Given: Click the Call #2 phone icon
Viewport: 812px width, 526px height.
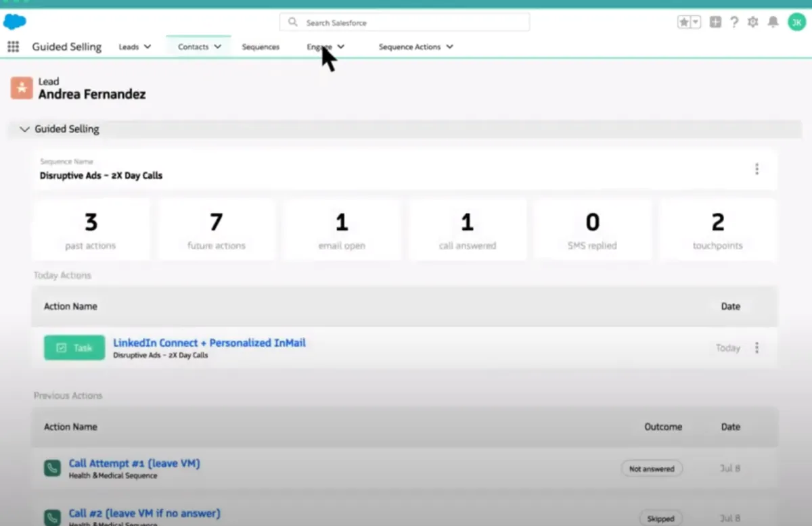Looking at the screenshot, I should coord(52,518).
